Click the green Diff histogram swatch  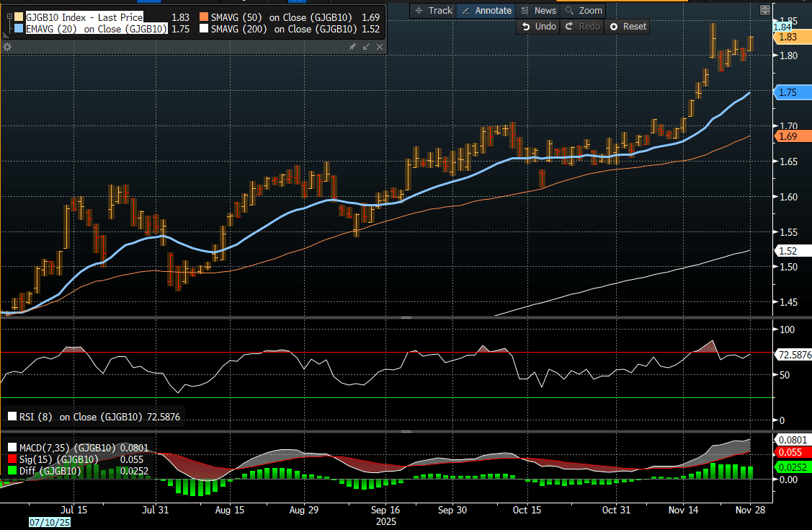point(11,471)
